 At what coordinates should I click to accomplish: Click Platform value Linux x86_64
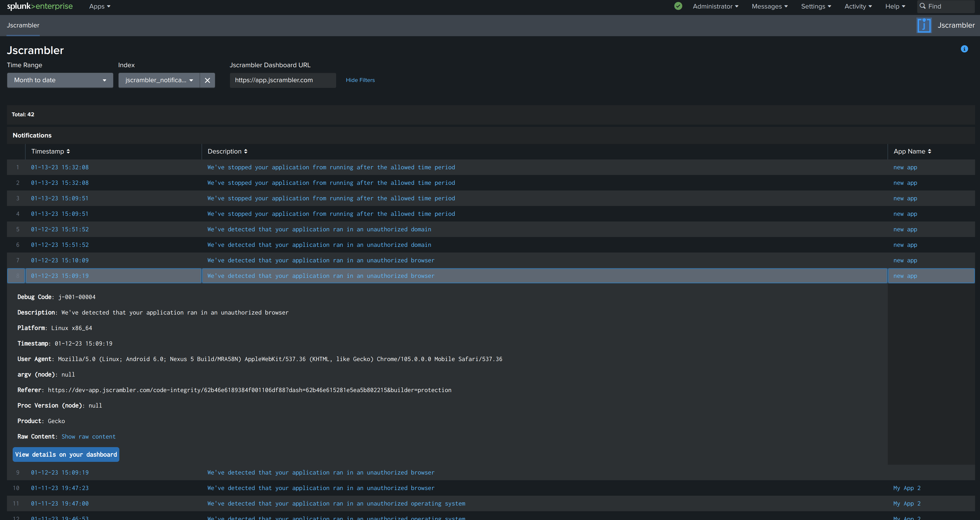(72, 328)
